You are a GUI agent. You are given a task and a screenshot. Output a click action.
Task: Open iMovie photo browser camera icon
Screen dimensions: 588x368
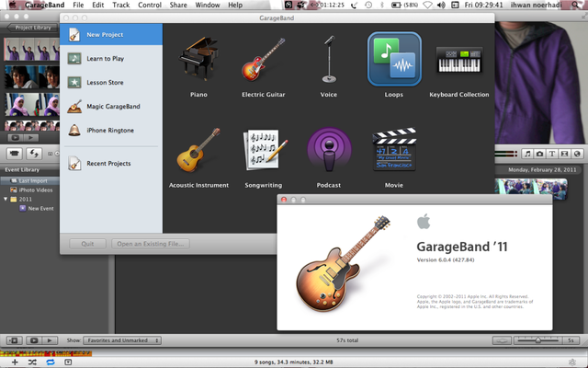539,154
